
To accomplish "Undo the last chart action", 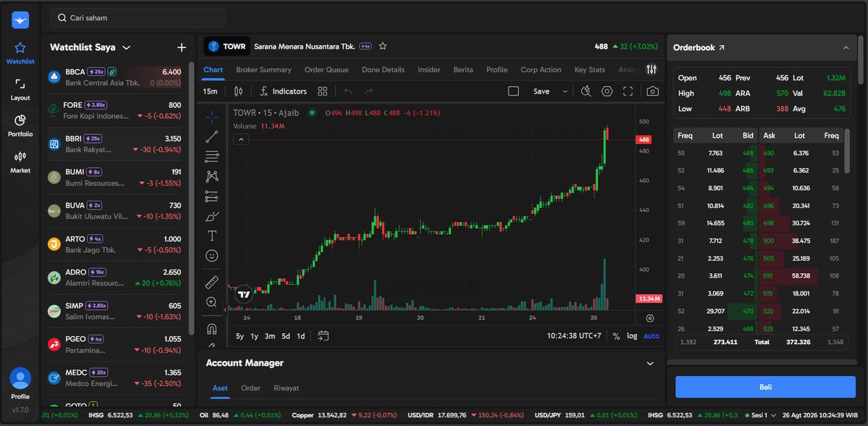I will (348, 91).
